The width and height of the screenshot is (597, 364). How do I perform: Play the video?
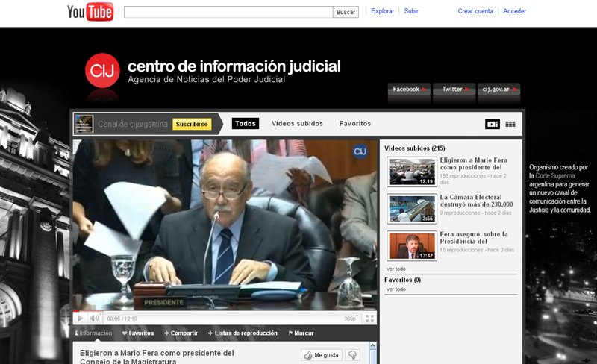point(80,318)
